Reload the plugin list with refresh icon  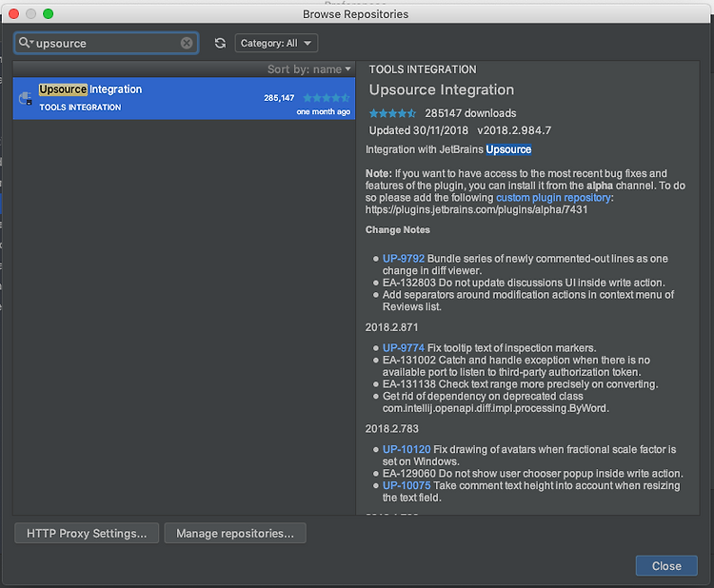click(221, 43)
